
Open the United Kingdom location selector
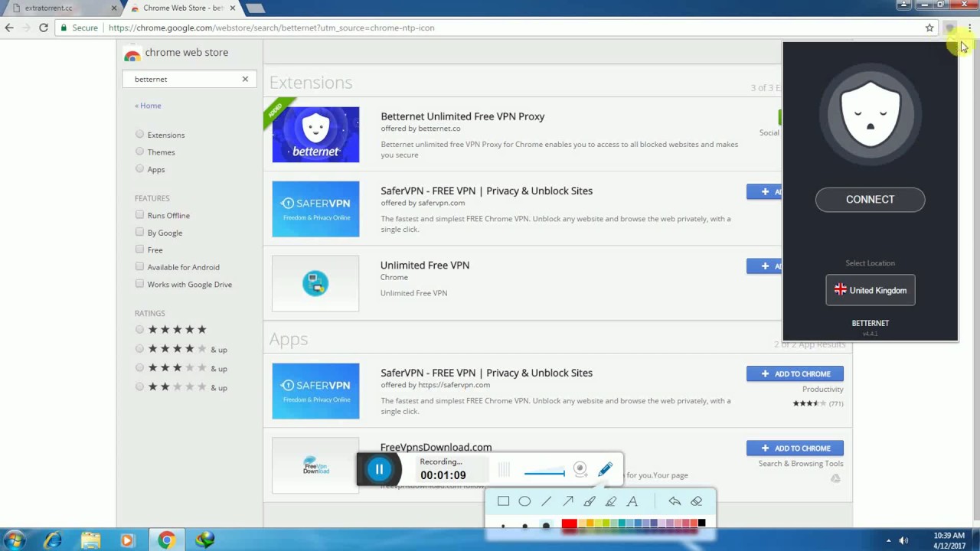870,290
